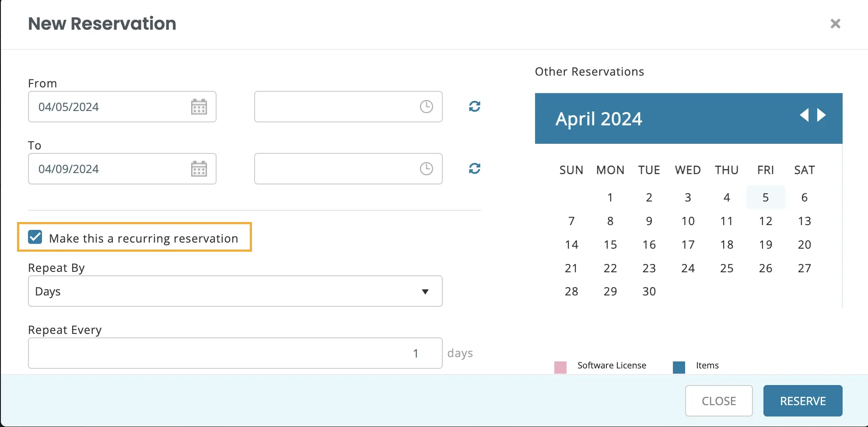Click the refresh icon beside the From time
The image size is (868, 427).
point(474,107)
